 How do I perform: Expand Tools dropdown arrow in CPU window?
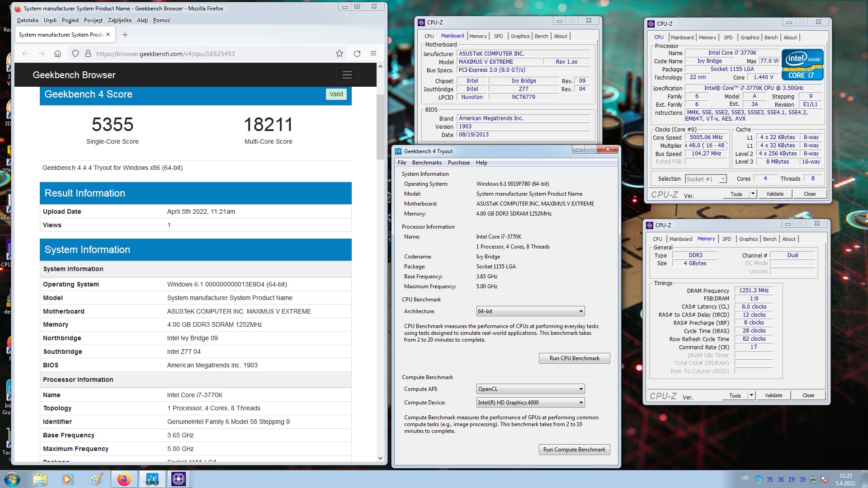click(753, 194)
